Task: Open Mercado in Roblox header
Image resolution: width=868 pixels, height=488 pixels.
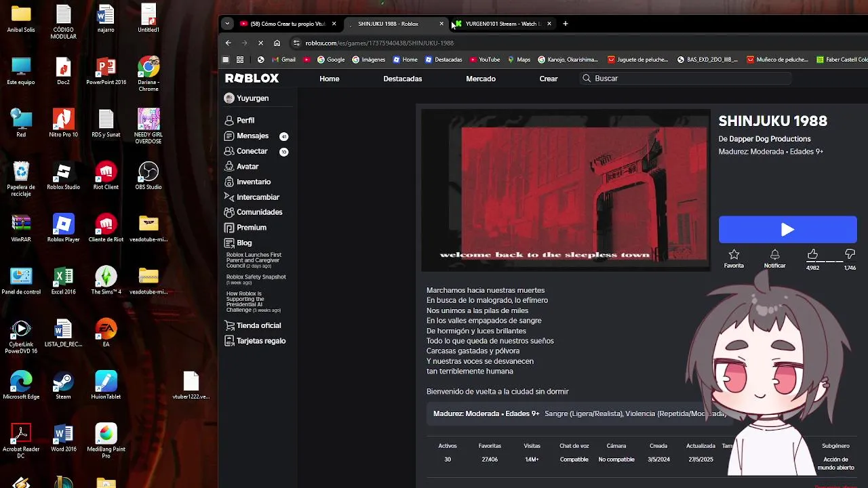Action: (x=481, y=79)
